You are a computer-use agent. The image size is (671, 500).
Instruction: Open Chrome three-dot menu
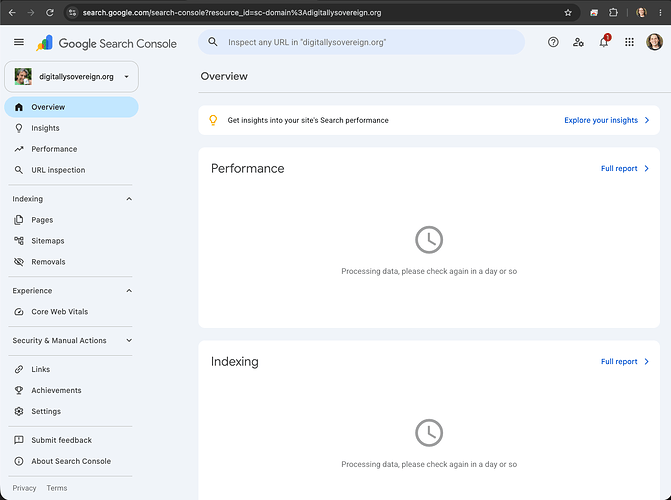[x=660, y=12]
